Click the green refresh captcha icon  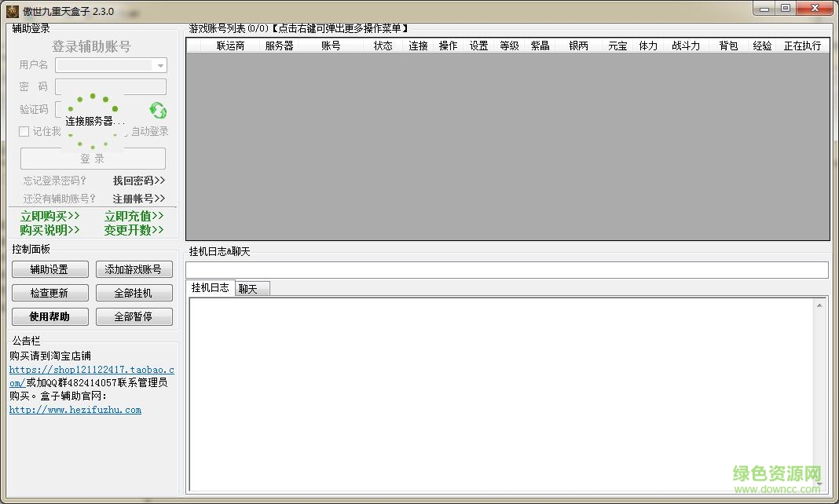158,111
